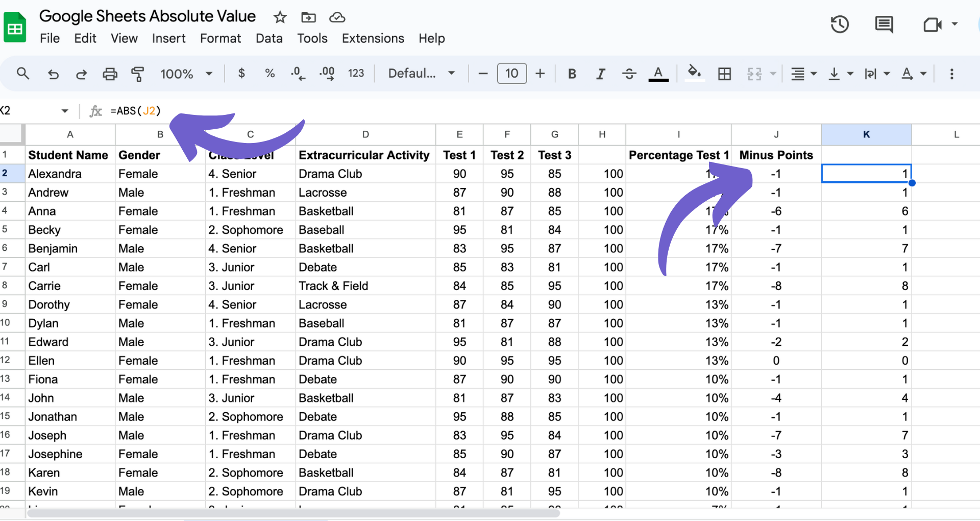This screenshot has width=980, height=521.
Task: Open comment history
Action: [884, 25]
